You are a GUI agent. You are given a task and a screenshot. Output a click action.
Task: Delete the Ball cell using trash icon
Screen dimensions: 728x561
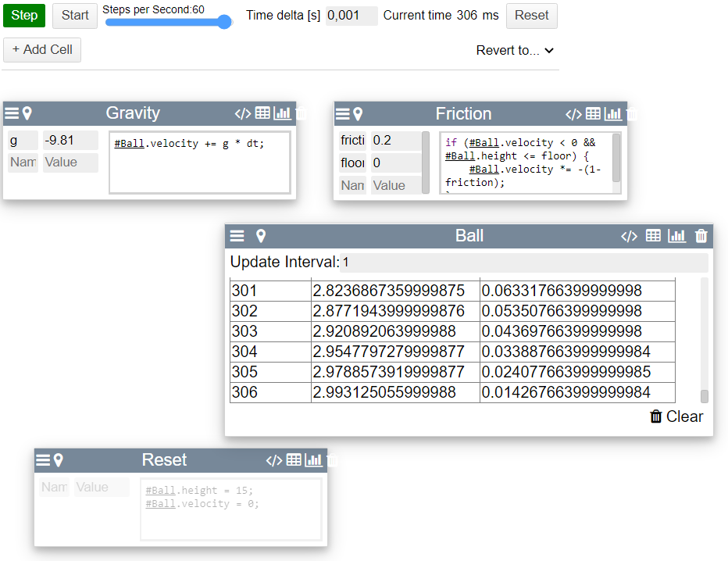click(701, 236)
